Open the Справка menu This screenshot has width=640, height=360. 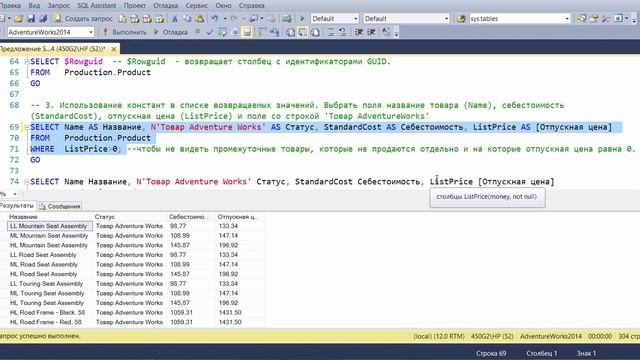coord(251,5)
